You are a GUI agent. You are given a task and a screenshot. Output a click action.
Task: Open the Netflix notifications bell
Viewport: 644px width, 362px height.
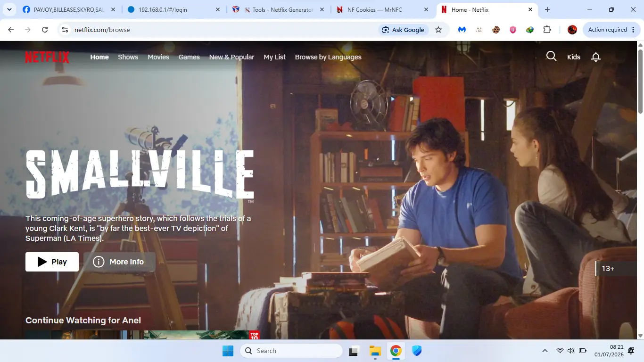click(x=596, y=57)
